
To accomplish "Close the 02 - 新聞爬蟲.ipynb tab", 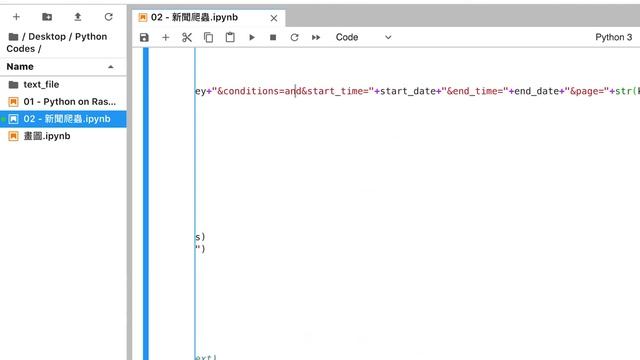I will pos(274,18).
